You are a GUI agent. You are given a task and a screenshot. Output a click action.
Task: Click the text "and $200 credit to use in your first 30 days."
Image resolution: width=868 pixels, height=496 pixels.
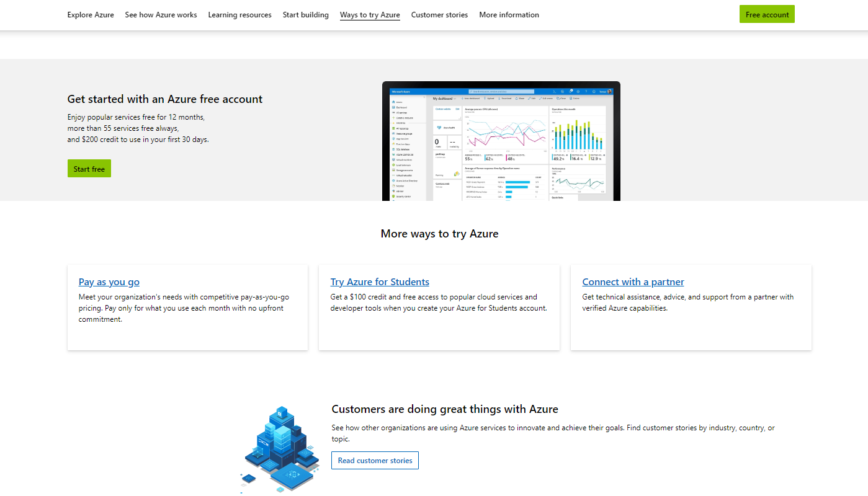[x=138, y=139]
